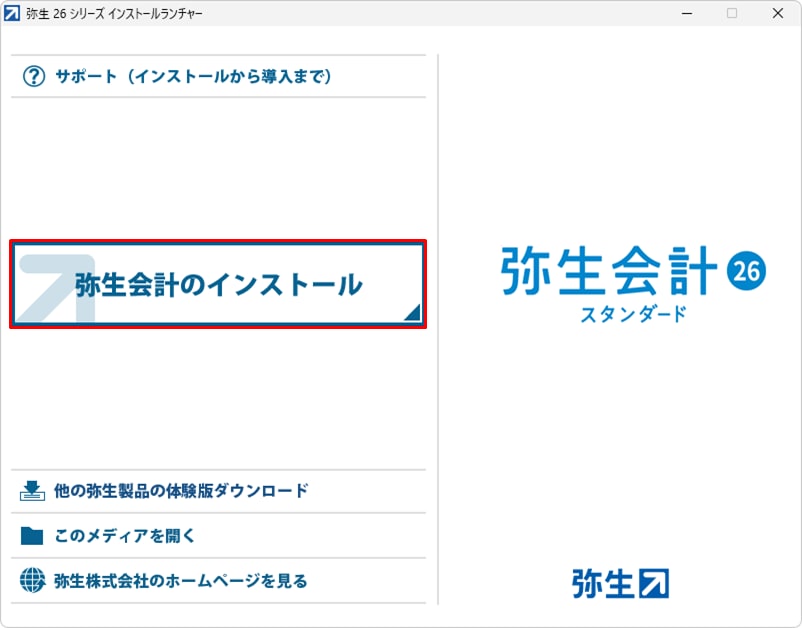Select the Yayoi arrow icon in title bar
Screen dimensions: 802x628
[x=15, y=13]
